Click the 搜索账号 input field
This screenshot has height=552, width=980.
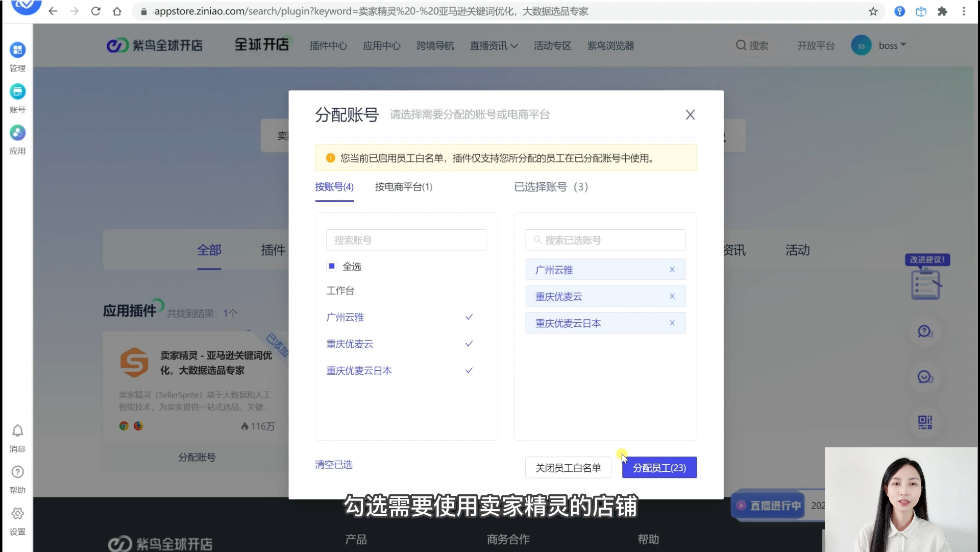coord(406,240)
